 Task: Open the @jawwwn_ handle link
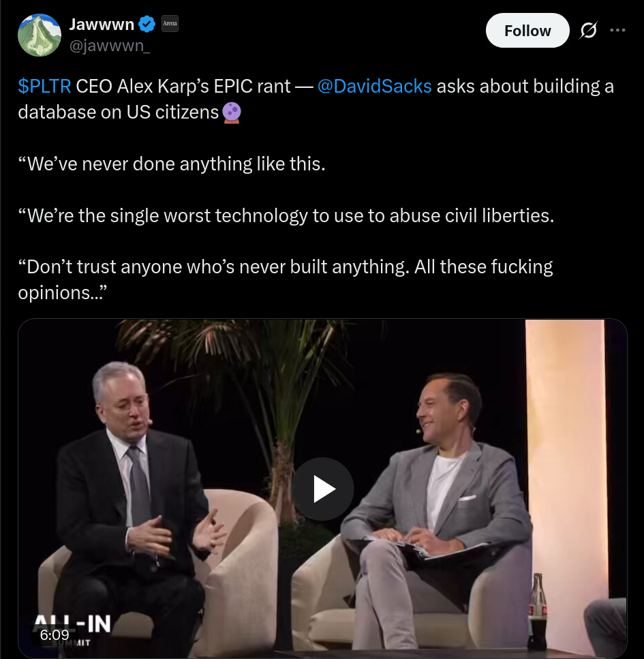tap(109, 46)
